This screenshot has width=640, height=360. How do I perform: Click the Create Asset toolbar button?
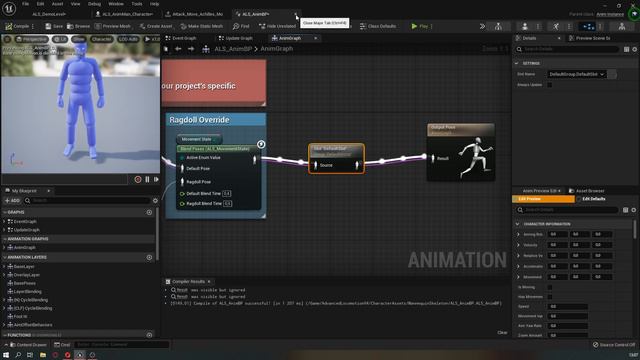(156, 26)
